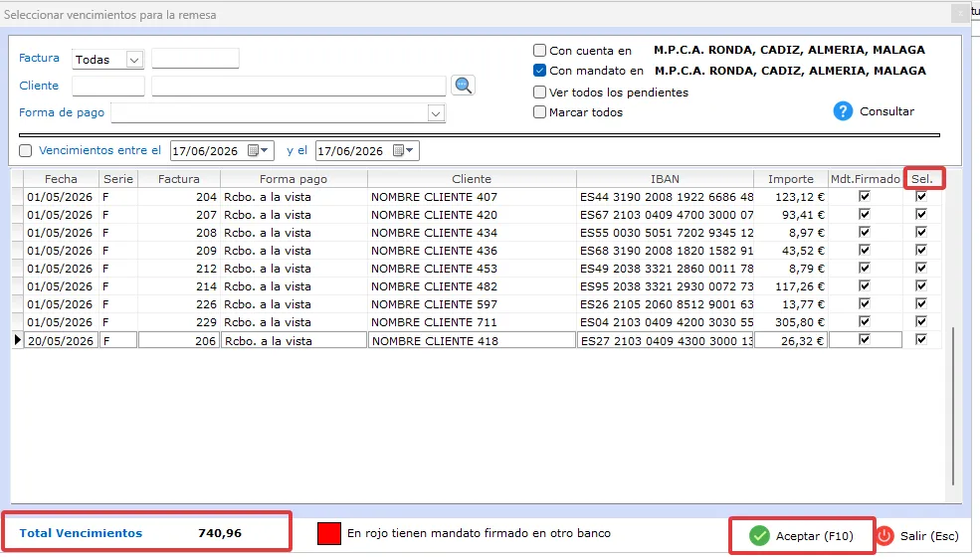Enable 'Vencimientos entre el' date filter
The image size is (980, 559).
click(x=26, y=150)
